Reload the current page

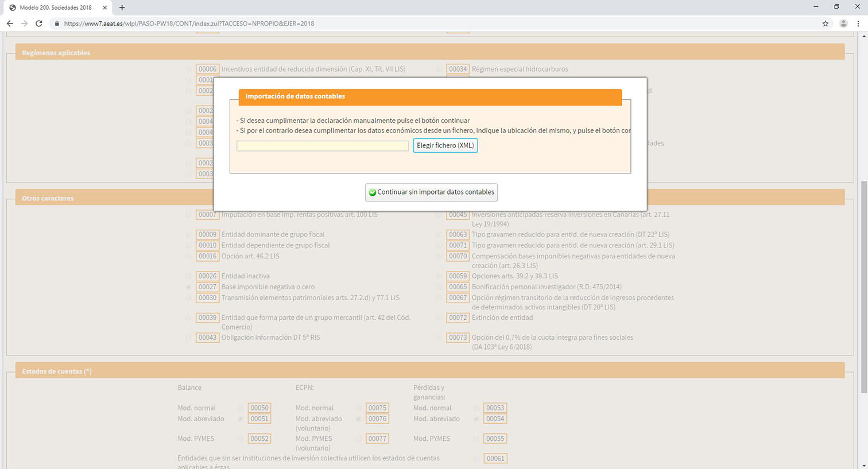pos(39,24)
